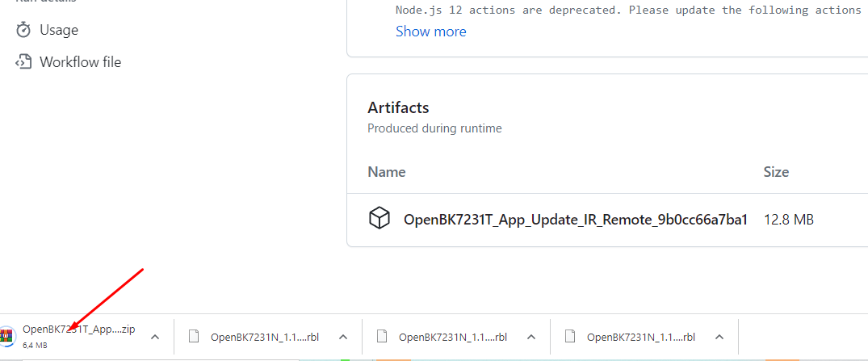Image resolution: width=868 pixels, height=361 pixels.
Task: Click the 6,4 MB download size text
Action: tap(35, 345)
